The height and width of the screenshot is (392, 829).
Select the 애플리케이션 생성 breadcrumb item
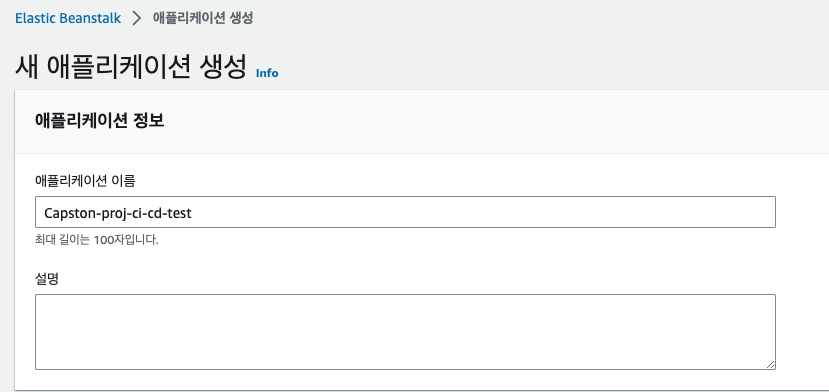203,18
